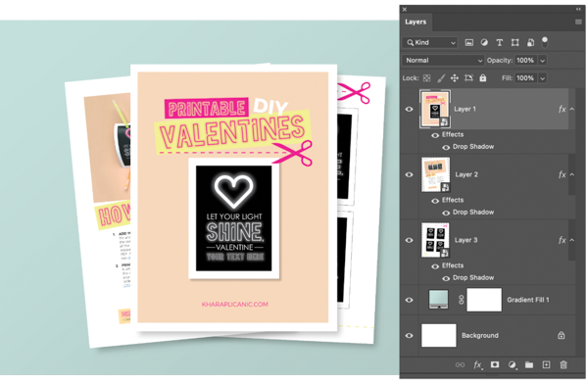Lock transparent pixels icon
The image size is (588, 383).
tap(426, 78)
